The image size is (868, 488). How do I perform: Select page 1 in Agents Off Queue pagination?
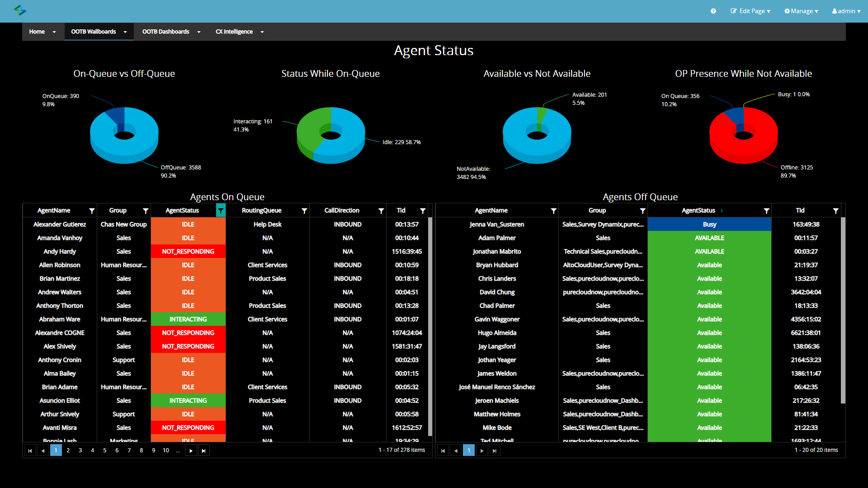pos(469,450)
